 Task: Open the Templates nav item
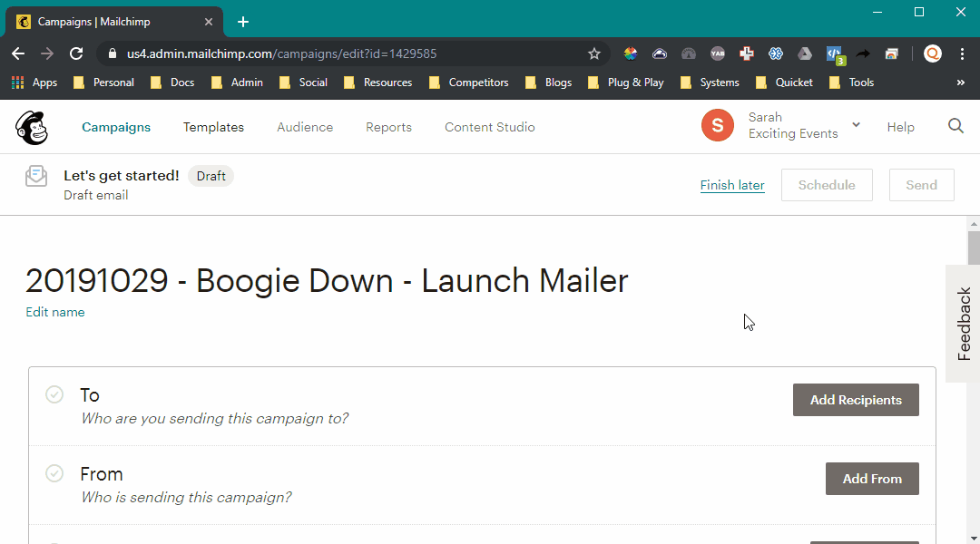(x=214, y=127)
